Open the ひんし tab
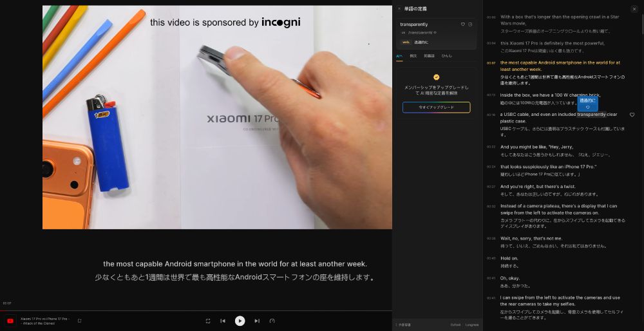Image resolution: width=644 pixels, height=331 pixels. tap(446, 56)
